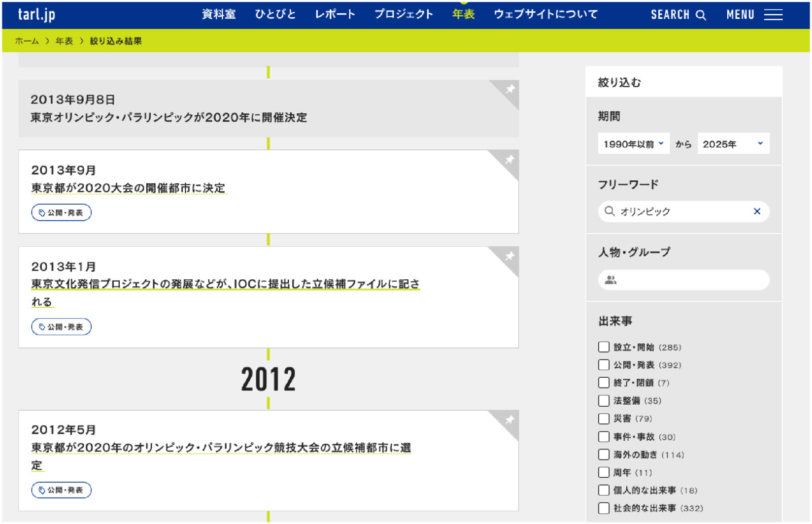Click the tarl.jp site logo
Viewport: 812px width, 524px height.
point(37,15)
